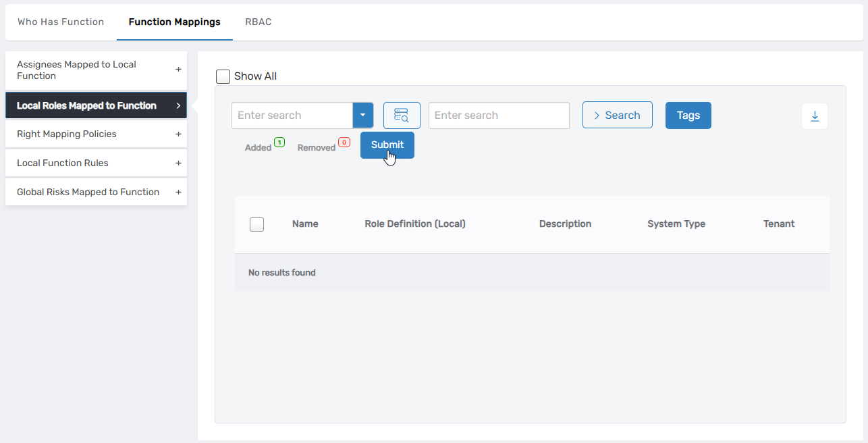Click plus icon beside Assignees Mapped to Local
Screen dimensions: 868x443
[178, 70]
